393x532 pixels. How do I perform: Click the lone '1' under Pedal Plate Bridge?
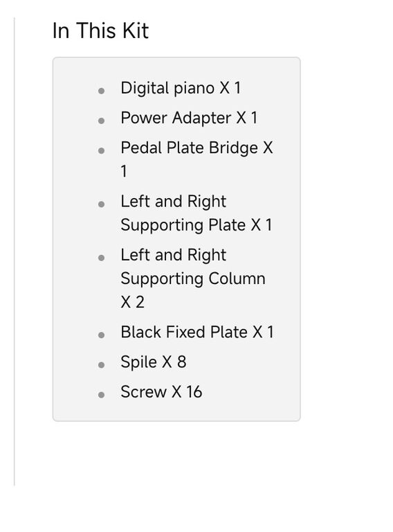(124, 171)
